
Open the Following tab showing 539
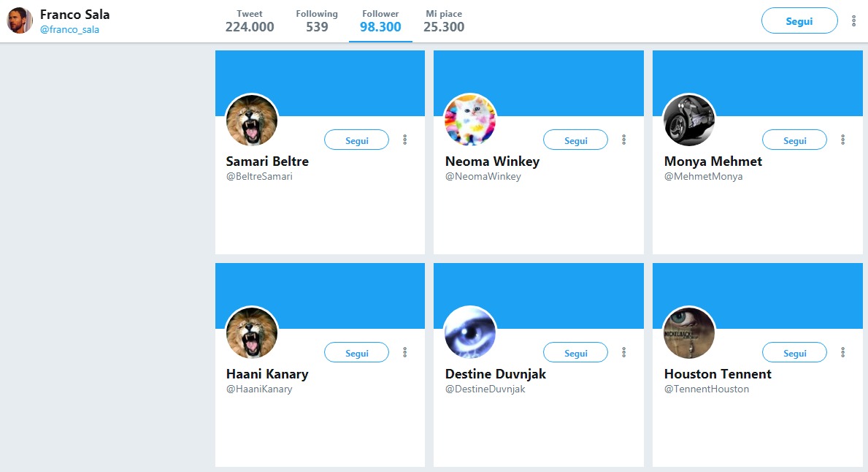tap(317, 21)
